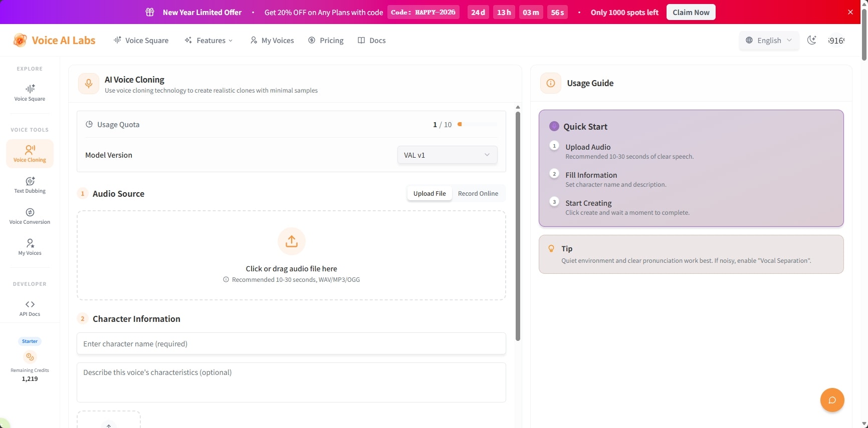Open the Model Version VAL v1 dropdown

pos(447,155)
